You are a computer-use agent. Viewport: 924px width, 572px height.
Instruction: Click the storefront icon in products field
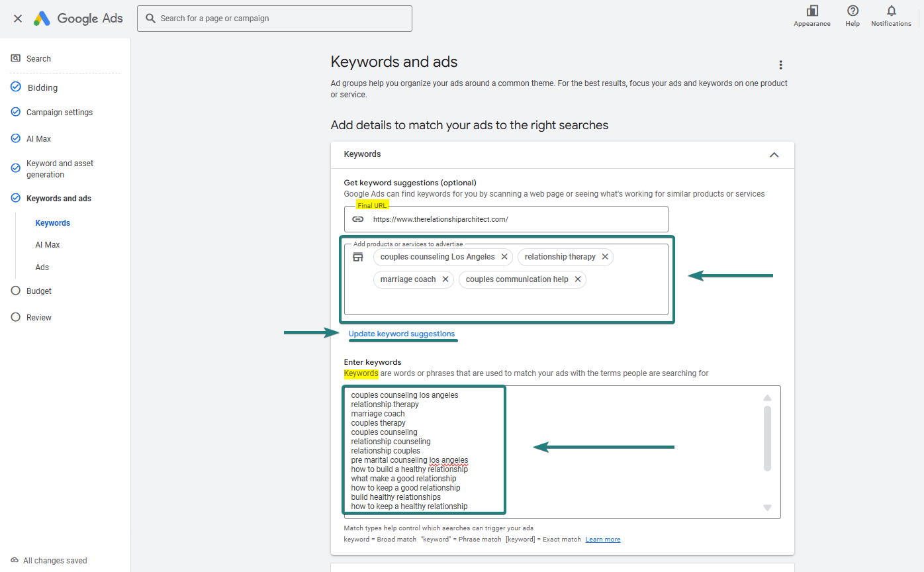coord(358,257)
